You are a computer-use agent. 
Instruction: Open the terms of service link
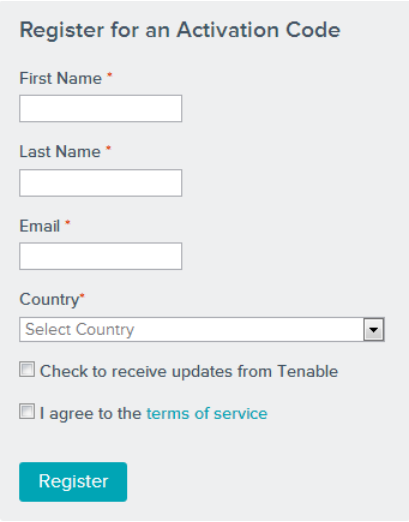tap(207, 413)
